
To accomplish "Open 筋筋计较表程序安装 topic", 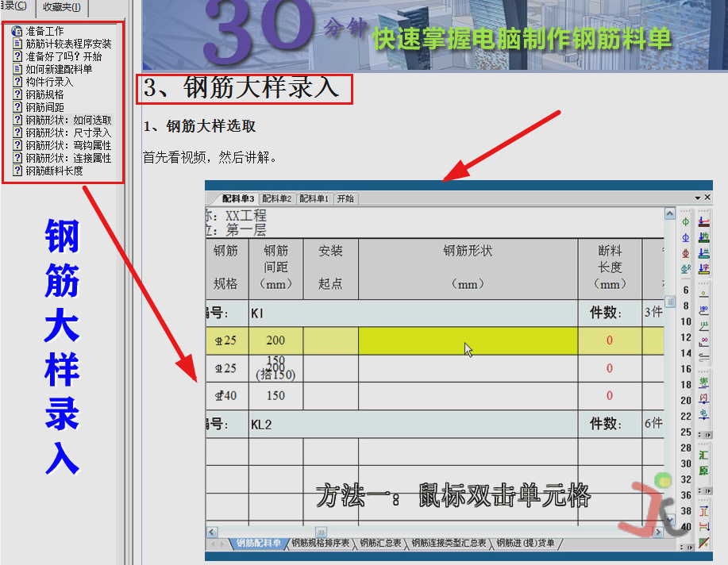I will pos(69,44).
